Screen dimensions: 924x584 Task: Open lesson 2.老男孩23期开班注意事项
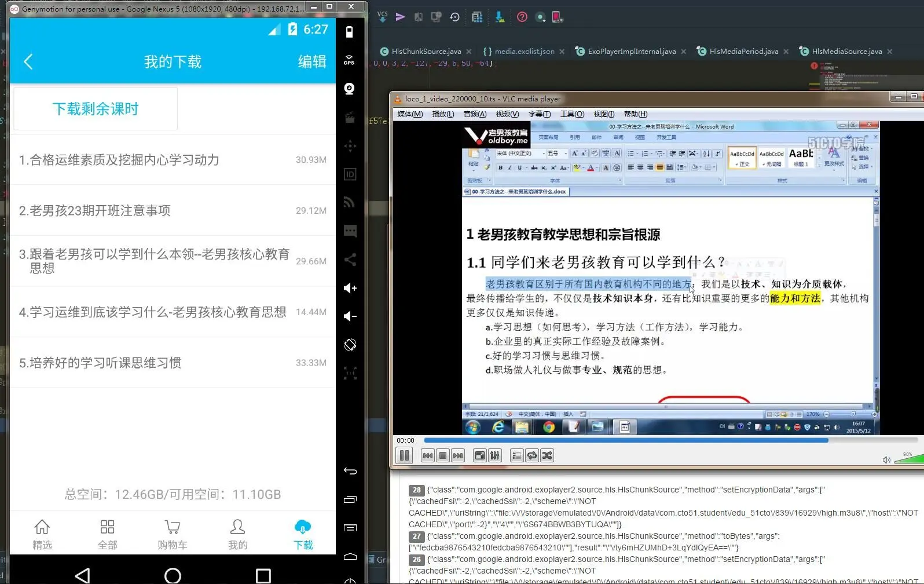[x=173, y=210]
